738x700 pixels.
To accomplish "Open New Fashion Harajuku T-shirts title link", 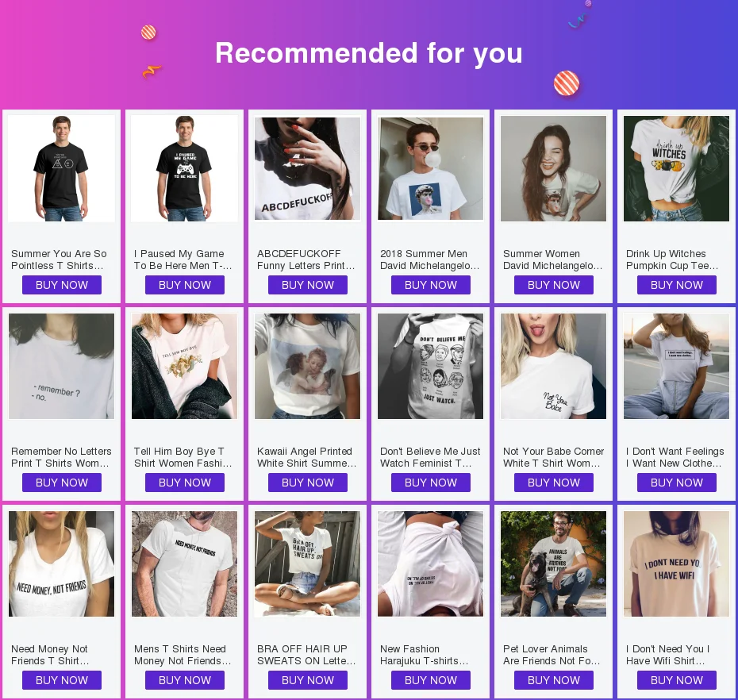I will tap(424, 655).
